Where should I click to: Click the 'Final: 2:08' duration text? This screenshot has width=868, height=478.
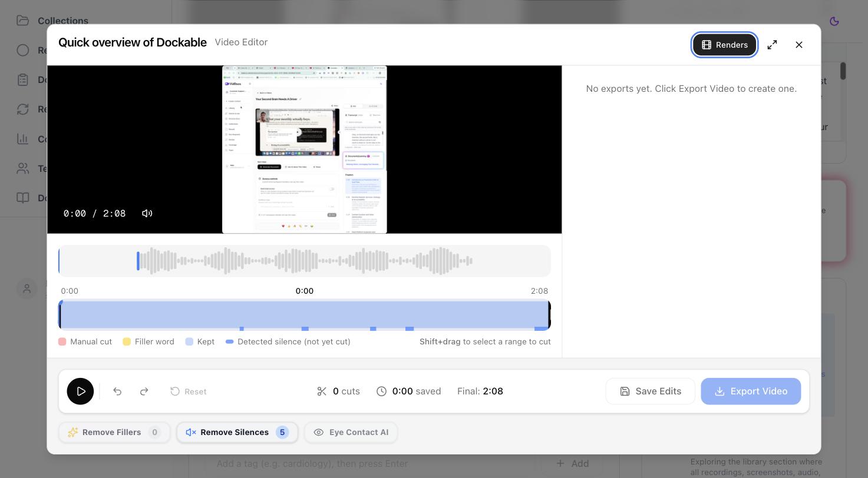pyautogui.click(x=480, y=391)
